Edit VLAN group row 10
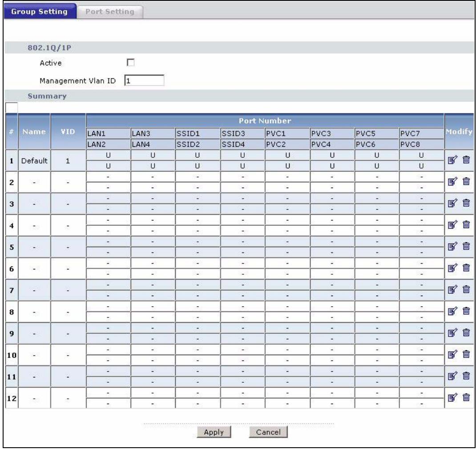This screenshot has width=476, height=449. pyautogui.click(x=452, y=354)
